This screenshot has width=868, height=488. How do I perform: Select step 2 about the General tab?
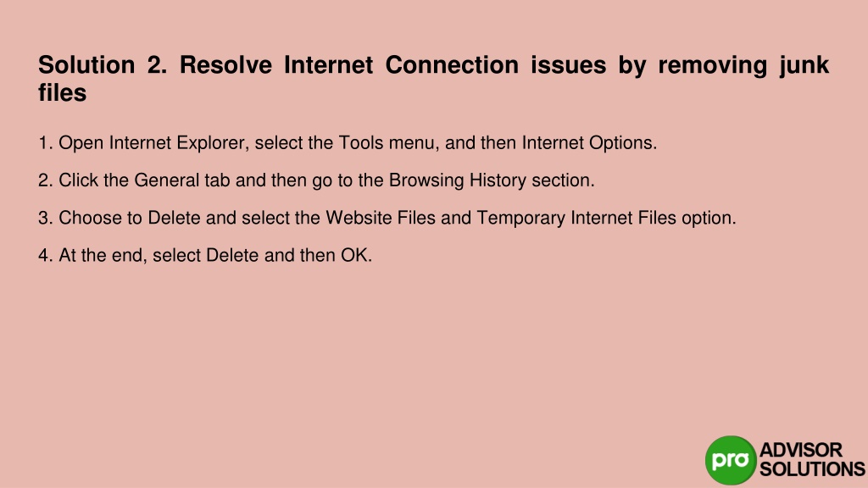[316, 180]
